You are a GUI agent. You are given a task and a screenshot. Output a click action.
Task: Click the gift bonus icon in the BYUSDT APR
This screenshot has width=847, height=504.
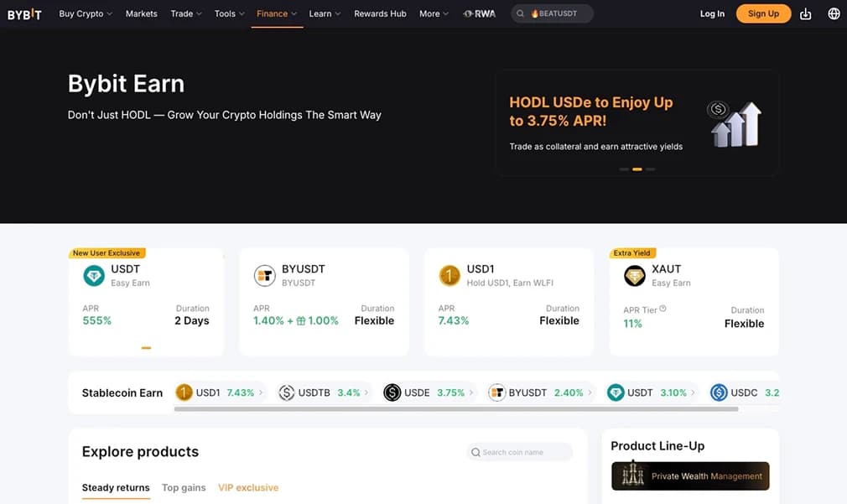coord(301,321)
